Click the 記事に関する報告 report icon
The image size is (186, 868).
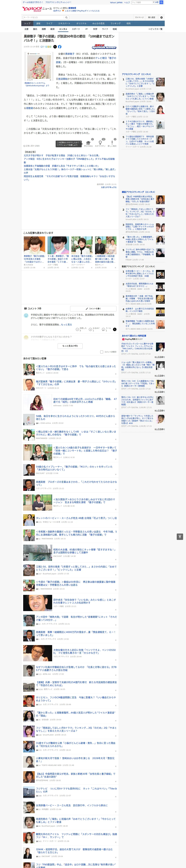click(x=31, y=146)
